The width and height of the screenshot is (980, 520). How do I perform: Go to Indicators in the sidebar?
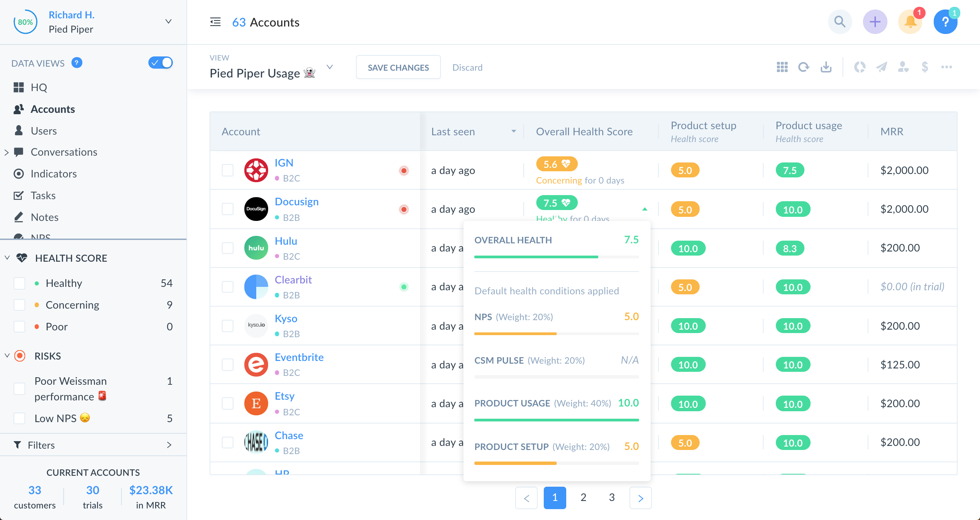53,174
